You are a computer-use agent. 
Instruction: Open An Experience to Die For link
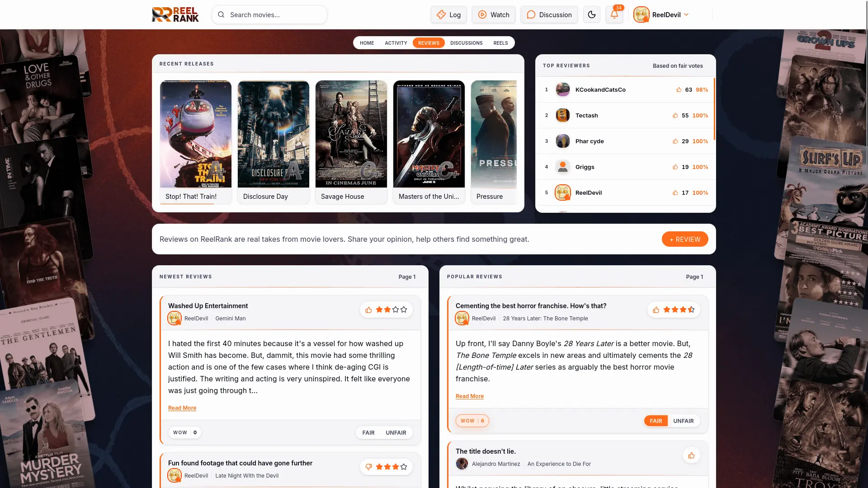tap(559, 464)
